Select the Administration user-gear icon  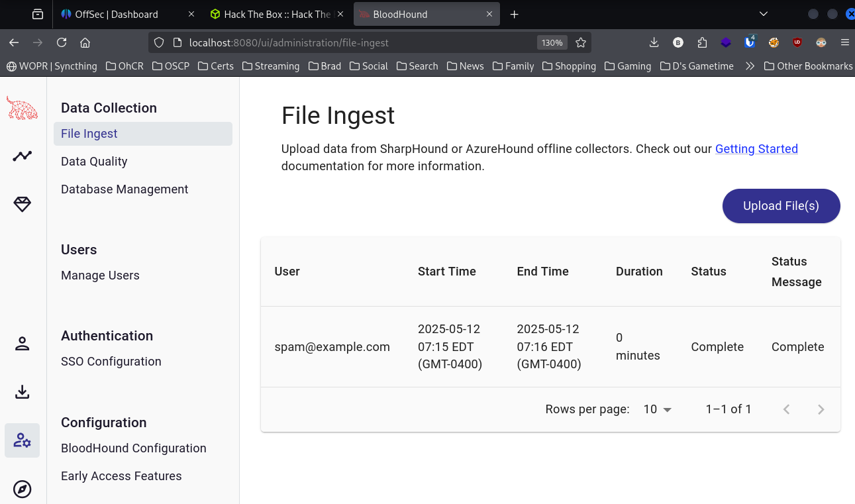(22, 440)
